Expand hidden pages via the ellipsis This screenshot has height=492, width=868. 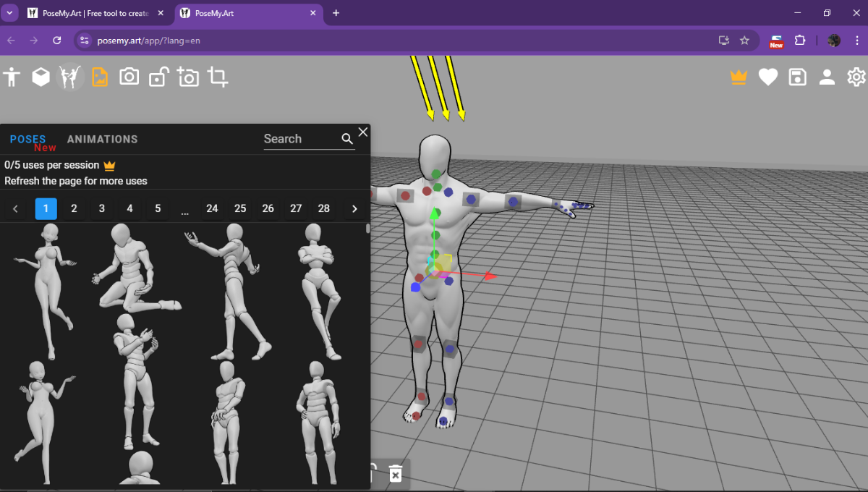point(184,208)
